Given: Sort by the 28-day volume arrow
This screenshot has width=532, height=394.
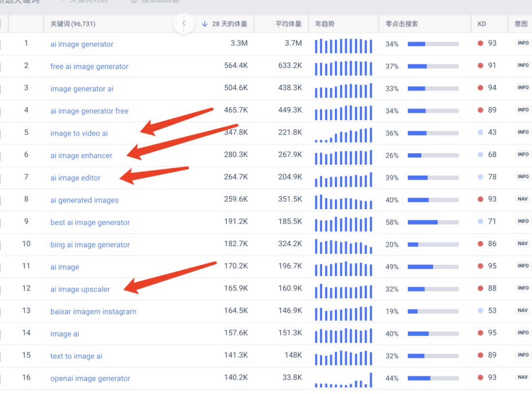Looking at the screenshot, I should point(204,24).
